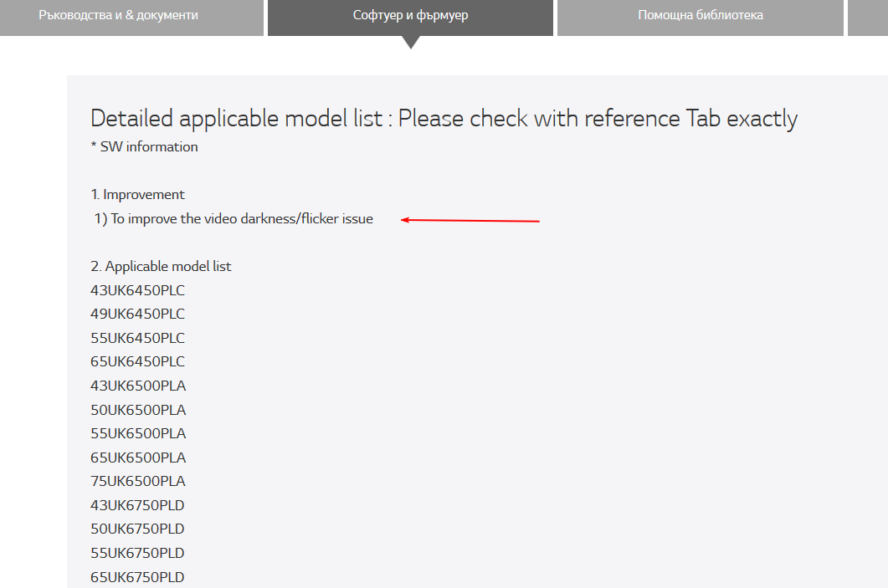The width and height of the screenshot is (888, 588).
Task: Click model 55UK6450PLC
Action: pyautogui.click(x=137, y=338)
